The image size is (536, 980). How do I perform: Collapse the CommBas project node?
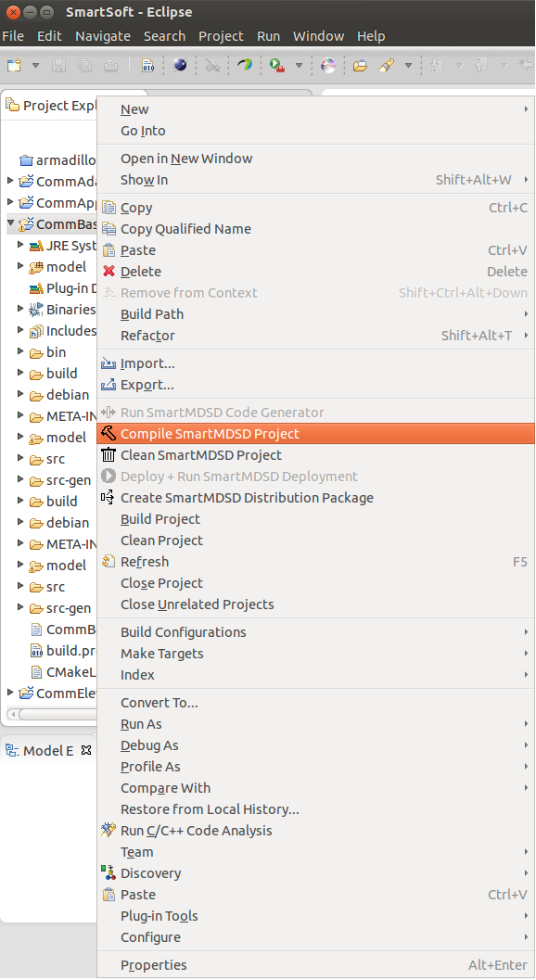(x=10, y=223)
